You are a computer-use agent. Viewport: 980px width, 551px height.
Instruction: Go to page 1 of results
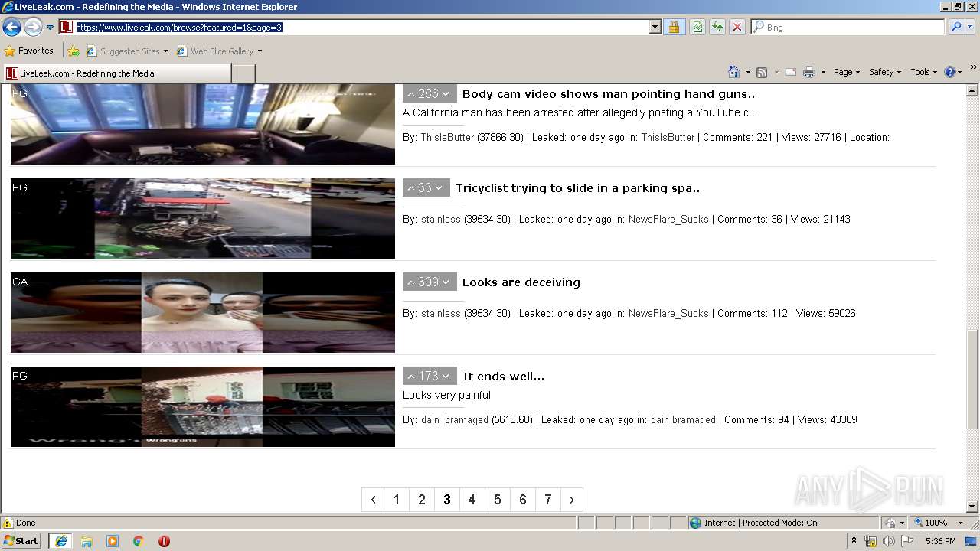tap(397, 500)
